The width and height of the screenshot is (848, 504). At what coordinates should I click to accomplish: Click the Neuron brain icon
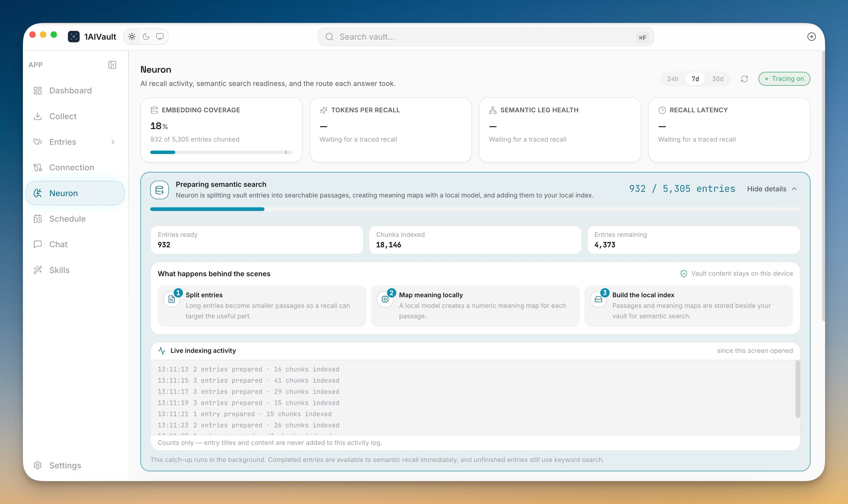(38, 193)
